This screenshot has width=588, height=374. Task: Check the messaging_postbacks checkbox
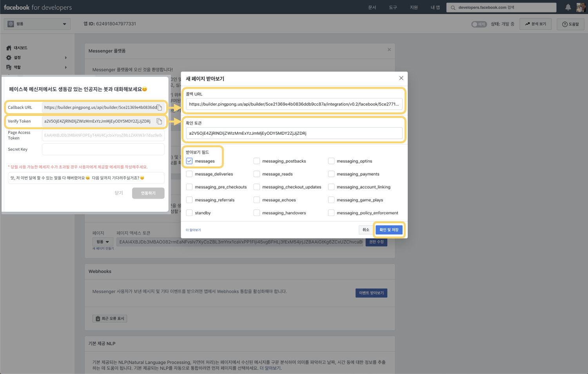pos(257,161)
